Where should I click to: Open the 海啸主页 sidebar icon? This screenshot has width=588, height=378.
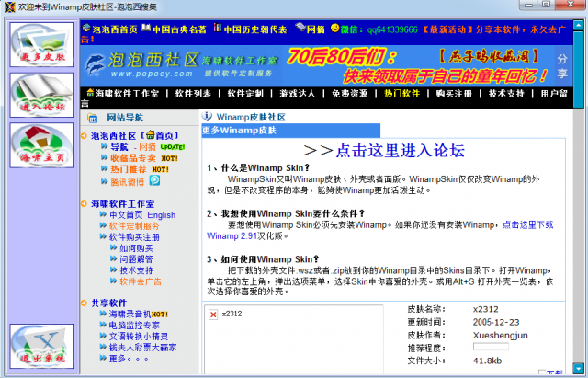tap(42, 145)
